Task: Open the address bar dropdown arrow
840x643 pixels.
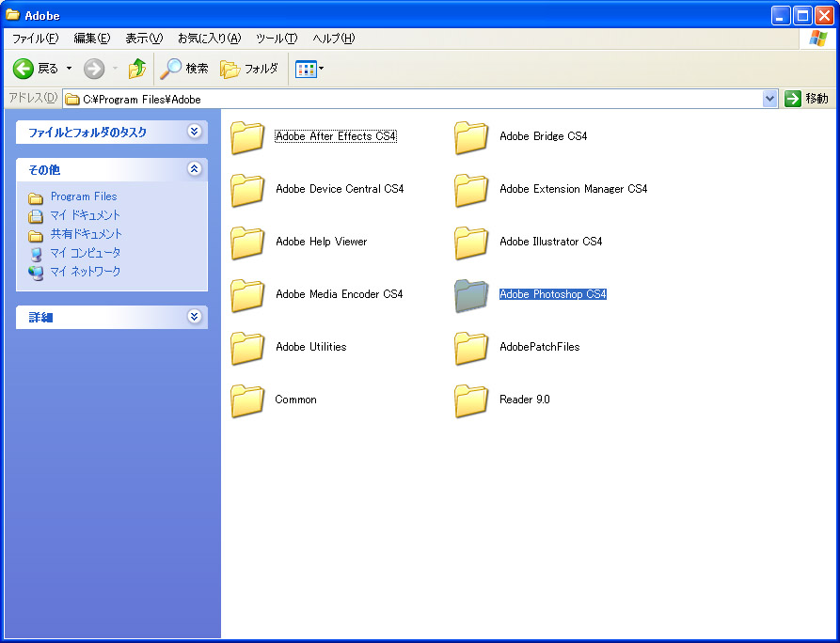Action: (769, 99)
